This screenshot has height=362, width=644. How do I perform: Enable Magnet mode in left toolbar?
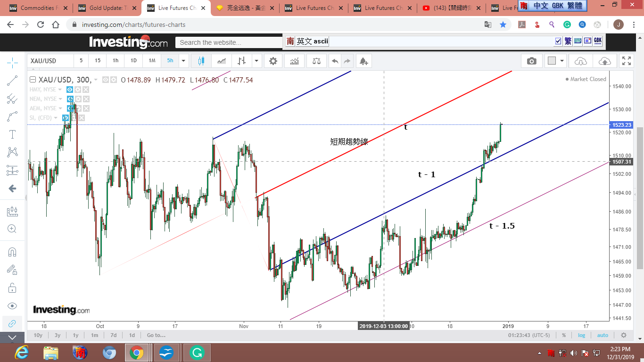[x=12, y=252]
